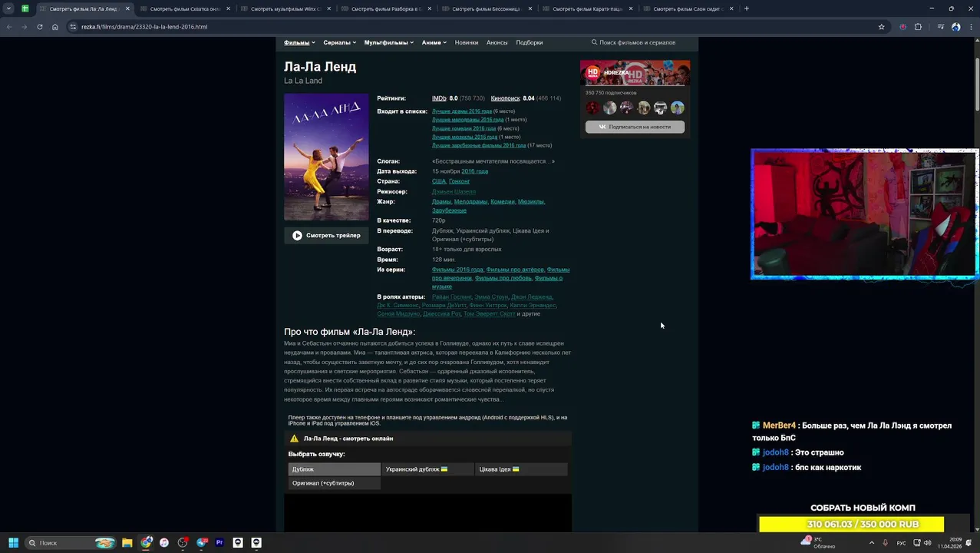Open the Анонсы menu item
This screenshot has width=980, height=553.
click(497, 42)
